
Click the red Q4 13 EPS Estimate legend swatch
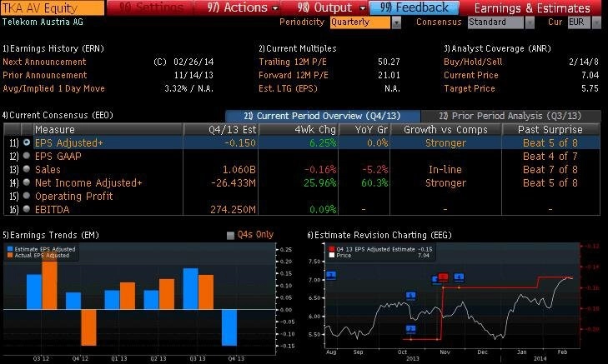(x=332, y=249)
